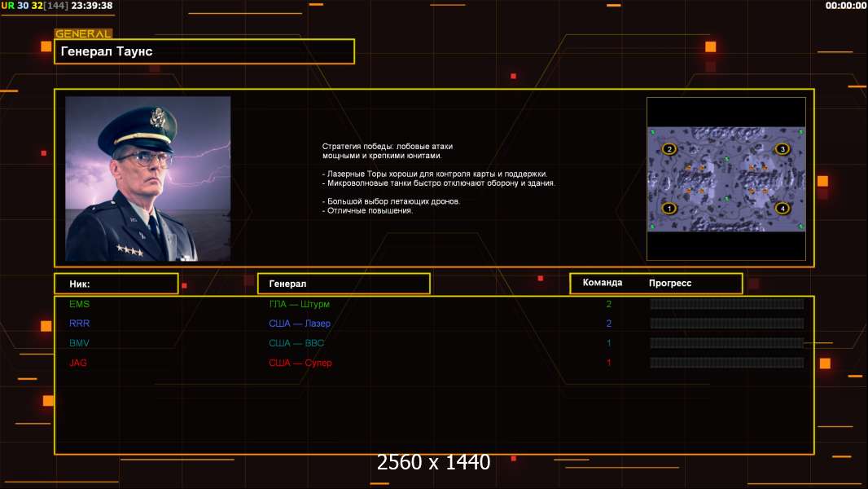Image resolution: width=868 pixels, height=489 pixels.
Task: Click team number for RRR row
Action: click(x=609, y=324)
